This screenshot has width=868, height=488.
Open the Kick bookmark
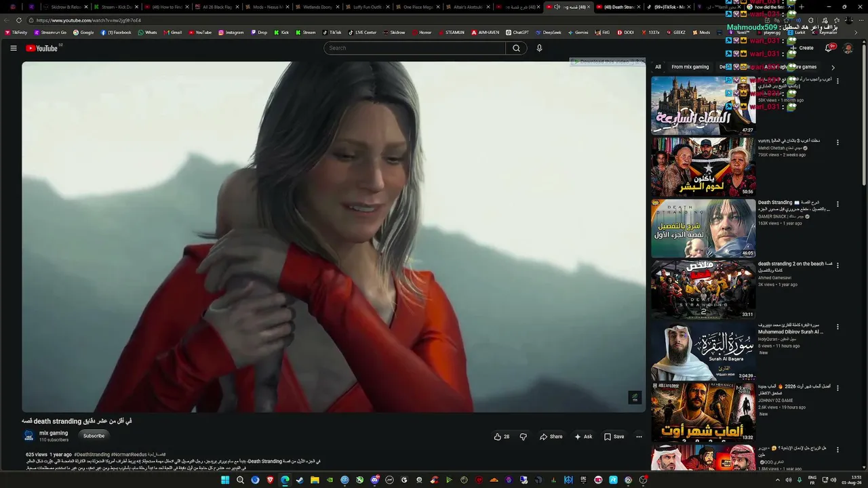click(x=281, y=33)
